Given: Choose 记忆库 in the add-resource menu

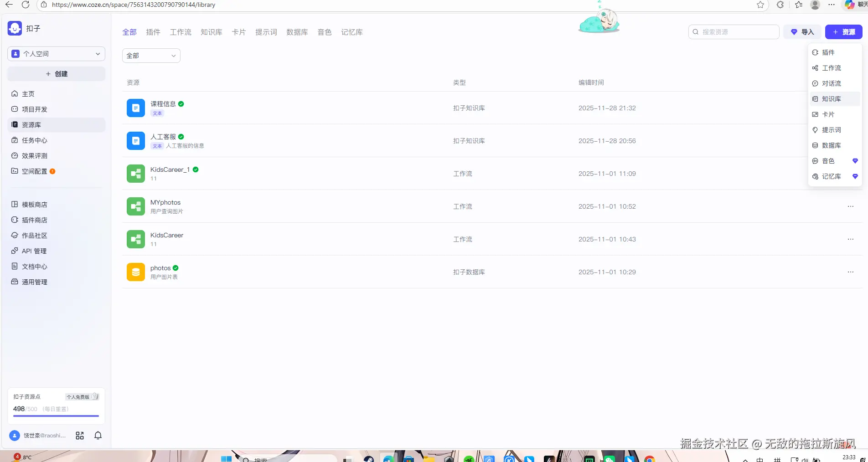Looking at the screenshot, I should coord(835,176).
